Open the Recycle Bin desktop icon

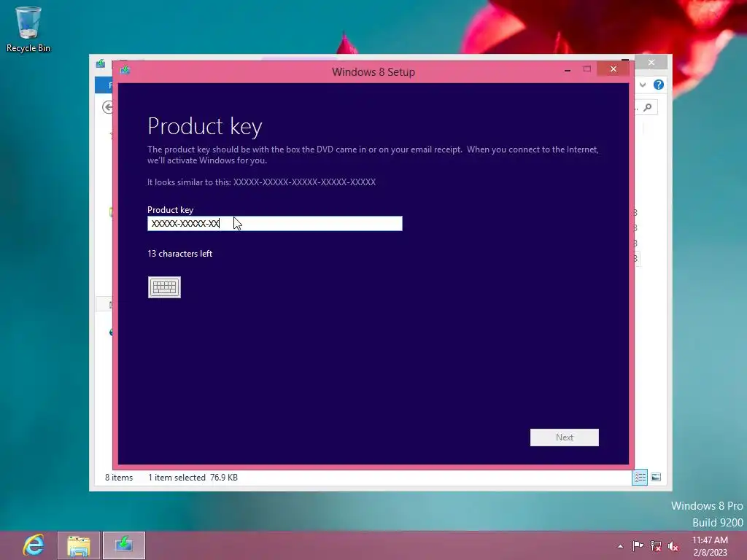28,29
